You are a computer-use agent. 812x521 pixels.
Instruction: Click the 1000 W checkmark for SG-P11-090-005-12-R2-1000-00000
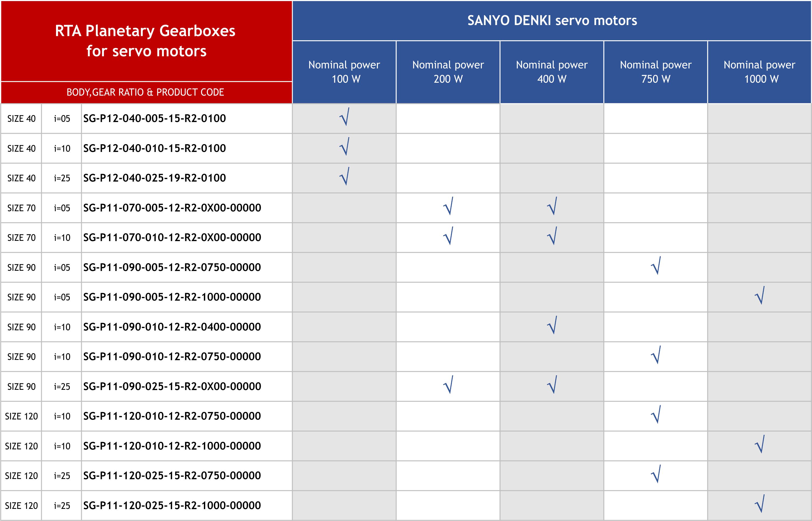pos(760,295)
